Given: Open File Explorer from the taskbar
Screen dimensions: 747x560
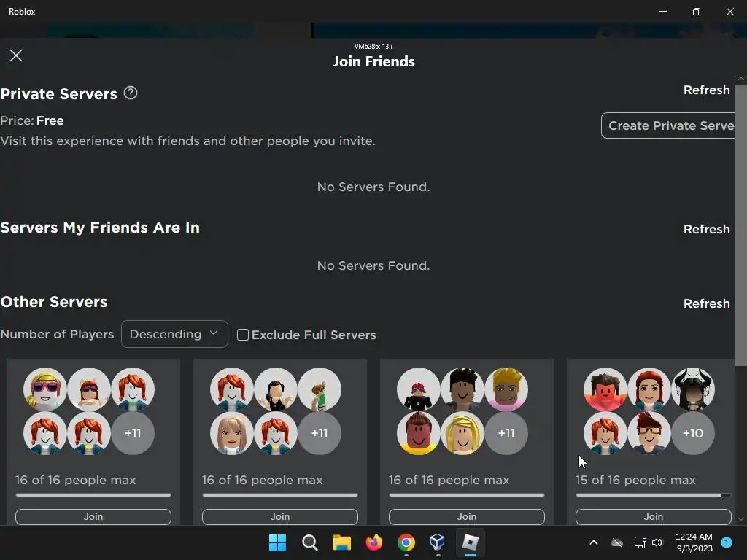Looking at the screenshot, I should (x=341, y=542).
